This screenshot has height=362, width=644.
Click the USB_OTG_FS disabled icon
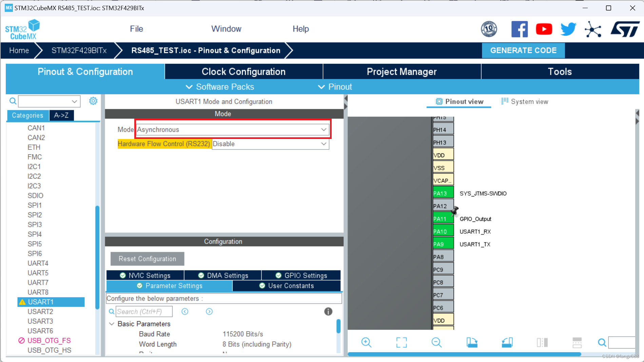21,340
